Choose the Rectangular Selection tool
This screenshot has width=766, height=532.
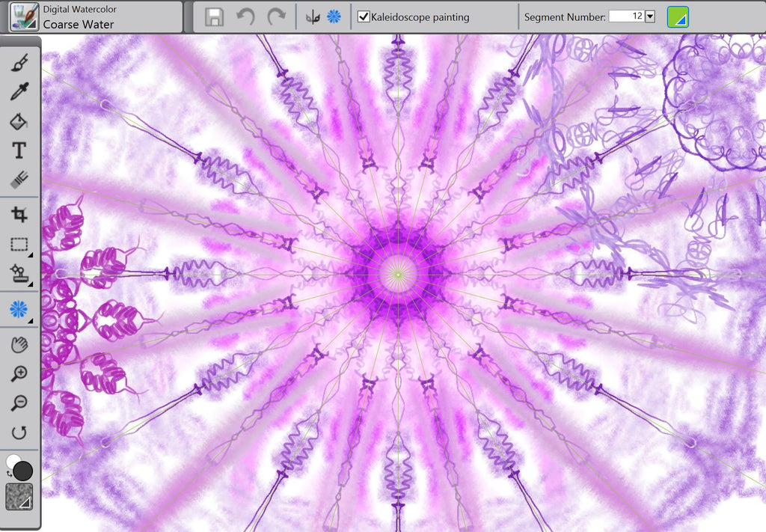tap(19, 245)
